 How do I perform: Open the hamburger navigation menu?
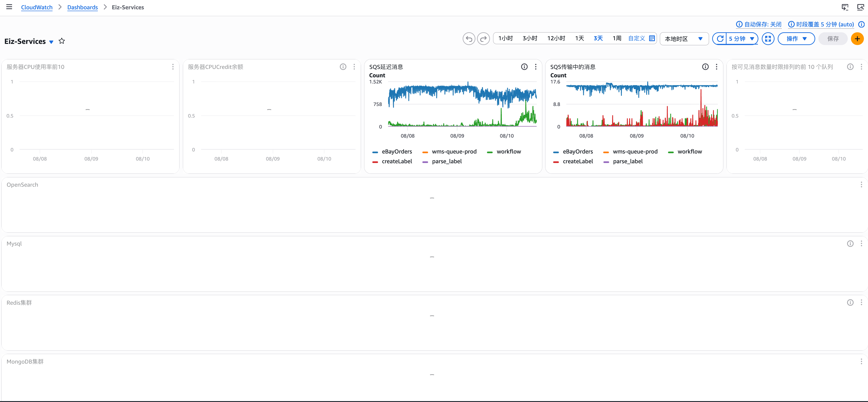(9, 7)
